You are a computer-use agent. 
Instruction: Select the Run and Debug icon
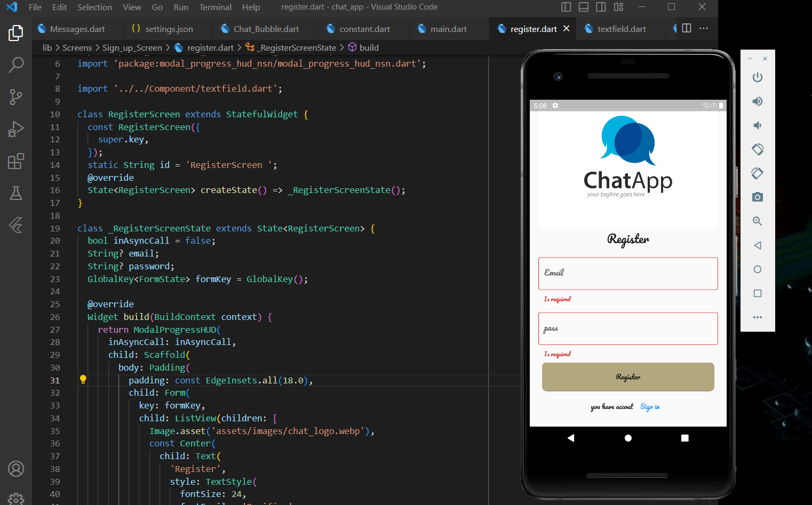[x=16, y=129]
